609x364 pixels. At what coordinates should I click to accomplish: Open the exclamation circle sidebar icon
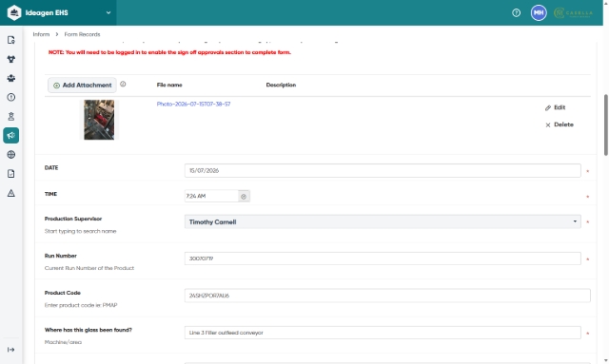coord(10,97)
